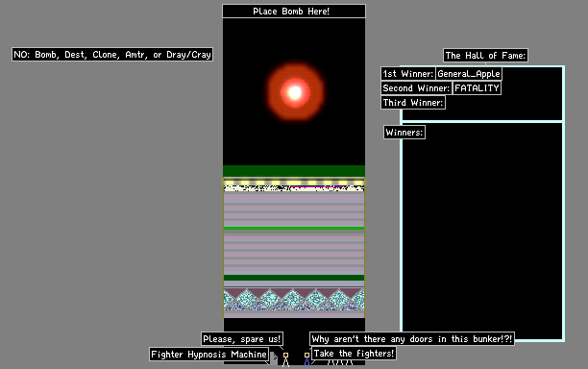The image size is (588, 369).
Task: Click the 'Why aren't there any doors' sign
Action: [412, 339]
